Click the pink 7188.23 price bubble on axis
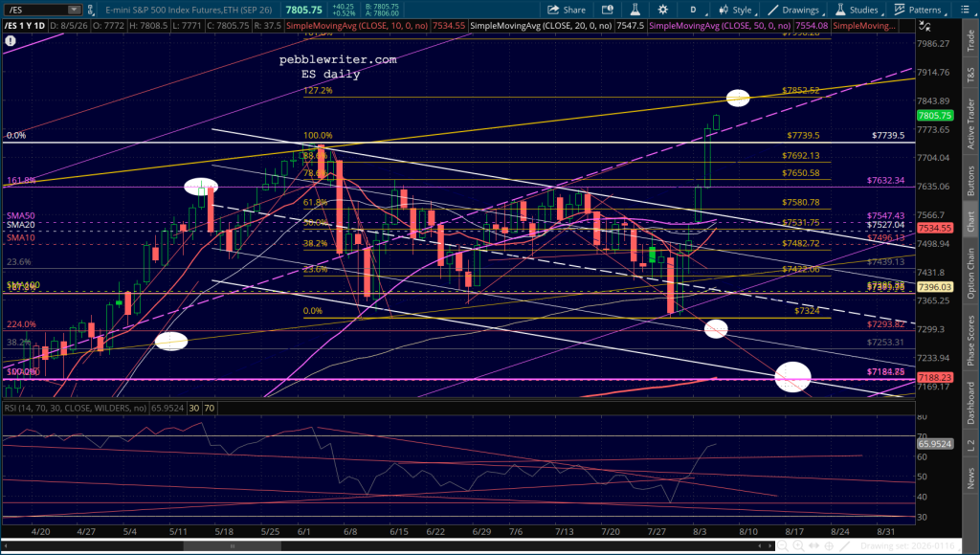Viewport: 980px width, 555px height. point(935,378)
